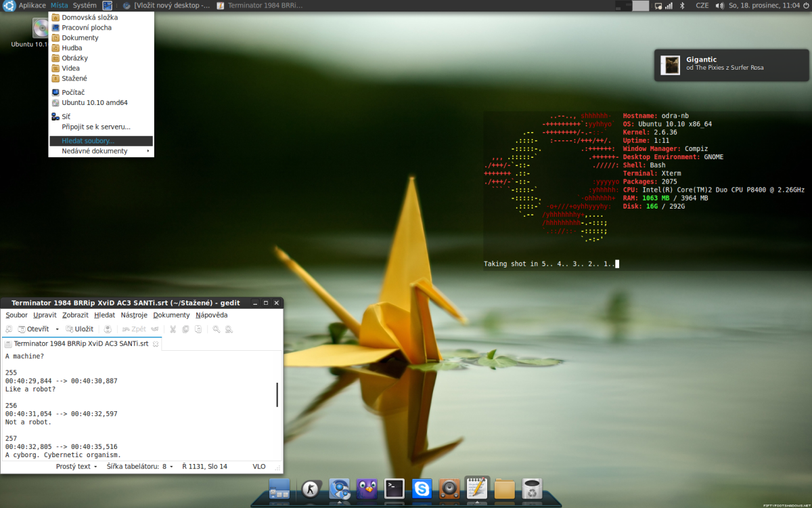The image size is (812, 508).
Task: Open the Aplikace menu in top panel
Action: 32,5
